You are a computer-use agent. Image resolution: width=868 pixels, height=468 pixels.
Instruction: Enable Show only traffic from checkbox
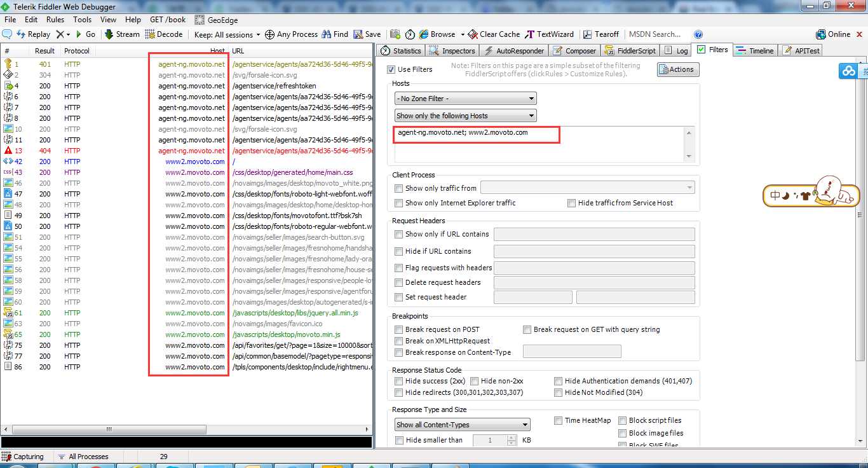click(x=398, y=188)
